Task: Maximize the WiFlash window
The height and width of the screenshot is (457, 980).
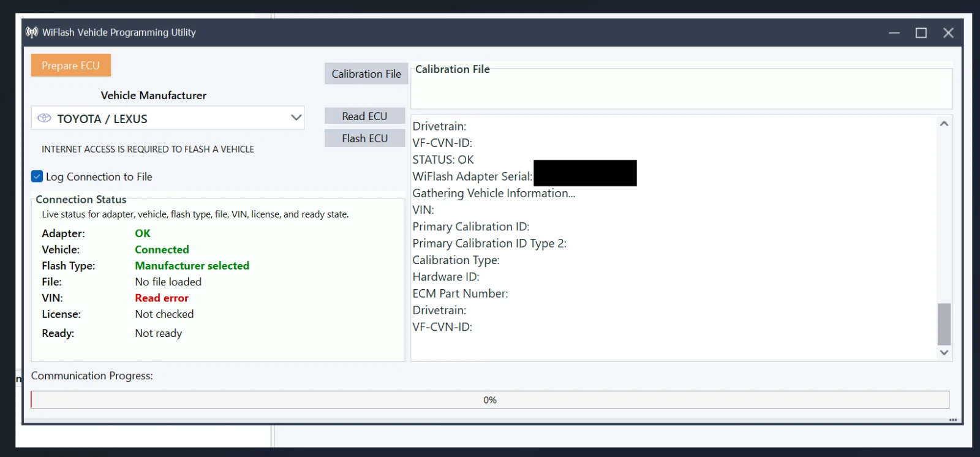Action: (x=921, y=32)
